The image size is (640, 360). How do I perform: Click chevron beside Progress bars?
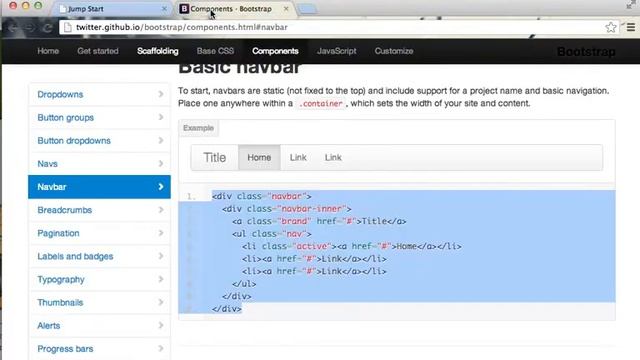coord(161,349)
